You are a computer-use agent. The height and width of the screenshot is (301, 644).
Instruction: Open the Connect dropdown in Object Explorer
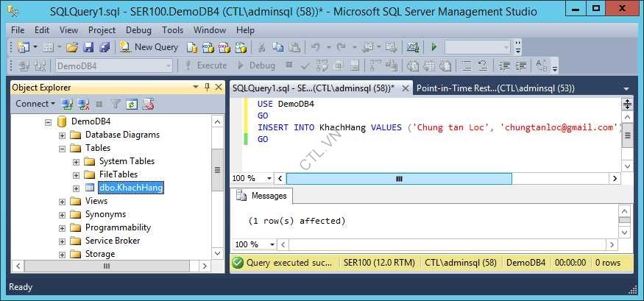[x=35, y=104]
